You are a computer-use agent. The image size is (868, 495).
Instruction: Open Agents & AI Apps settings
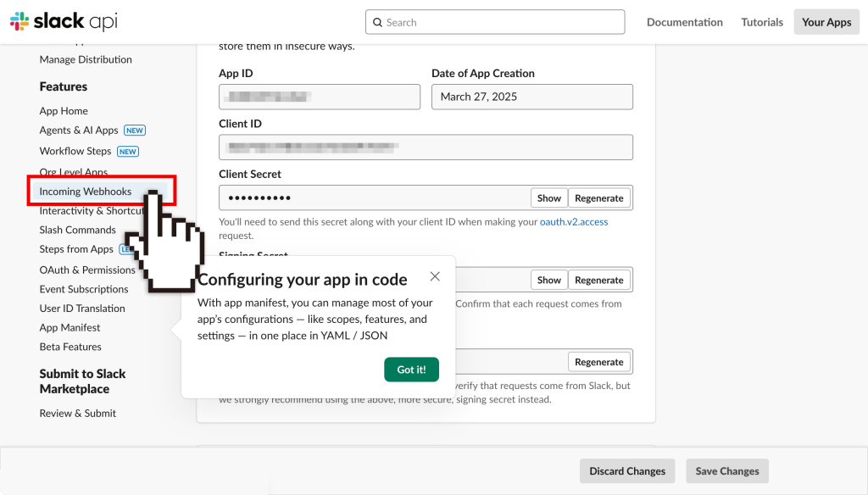tap(79, 131)
